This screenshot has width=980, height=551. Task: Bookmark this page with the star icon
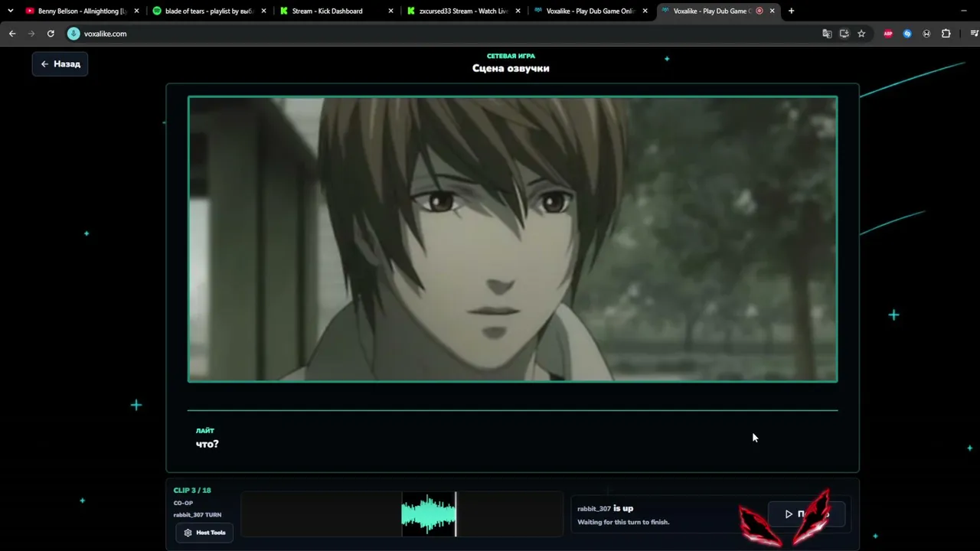(861, 34)
